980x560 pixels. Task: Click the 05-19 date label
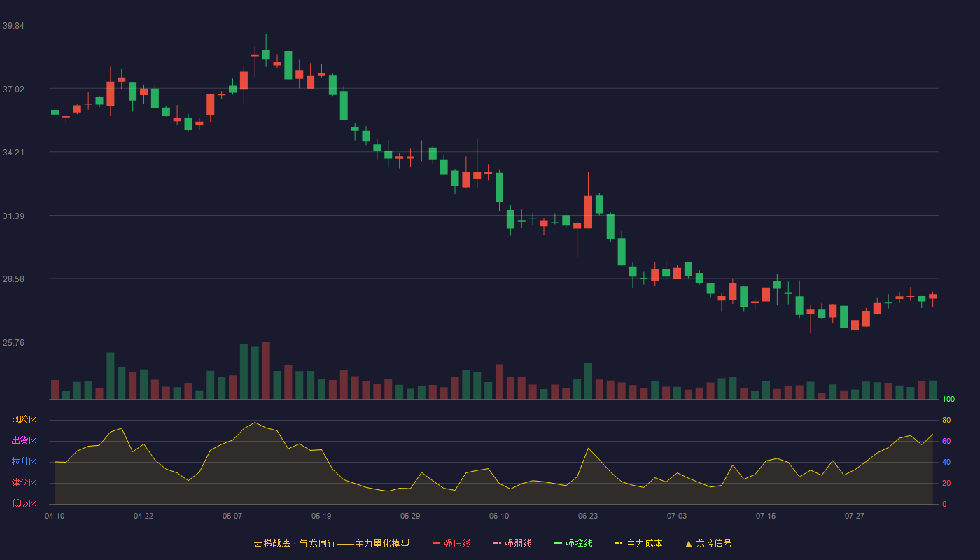coord(321,516)
